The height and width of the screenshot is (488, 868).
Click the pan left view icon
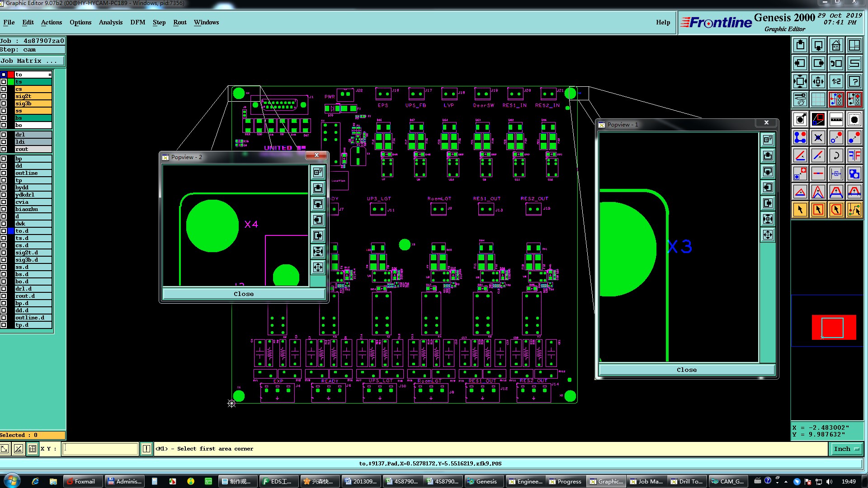tap(800, 63)
